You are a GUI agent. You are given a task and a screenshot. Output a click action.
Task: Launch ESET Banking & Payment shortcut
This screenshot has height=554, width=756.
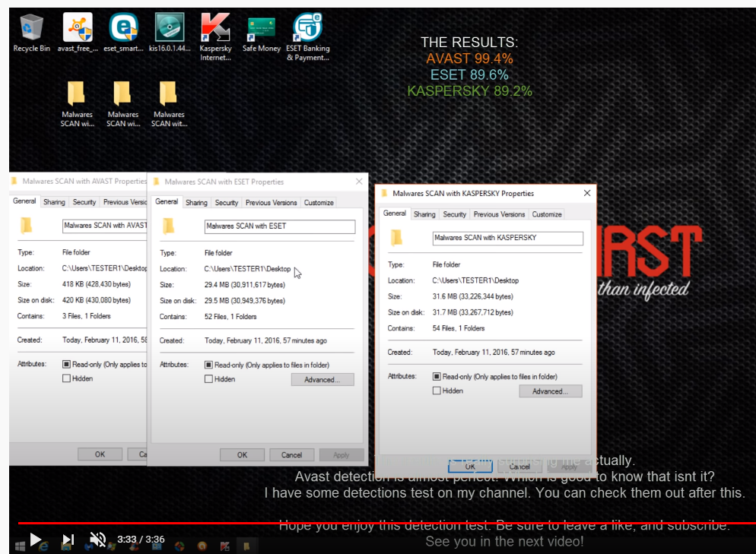tap(307, 37)
